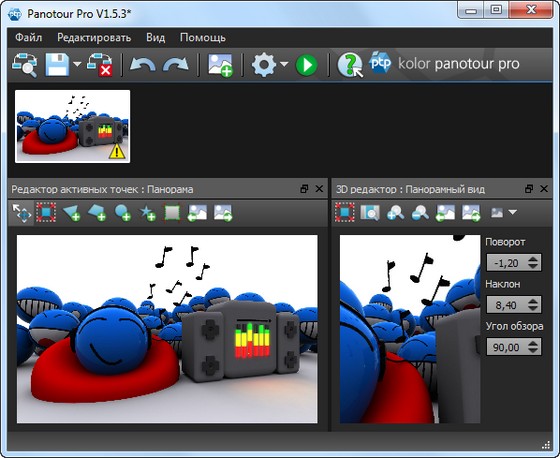Increase the Поворот value with the up arrow
Image resolution: width=560 pixels, height=458 pixels.
(x=533, y=259)
